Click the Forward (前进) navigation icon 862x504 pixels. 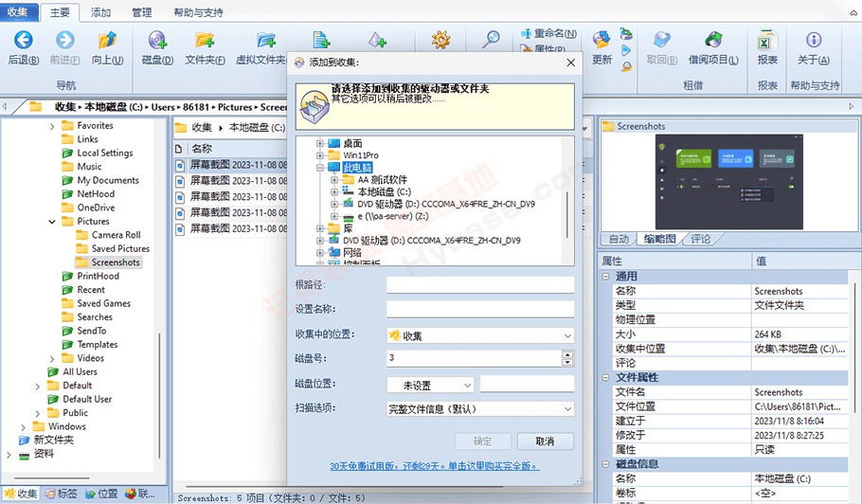(x=64, y=40)
